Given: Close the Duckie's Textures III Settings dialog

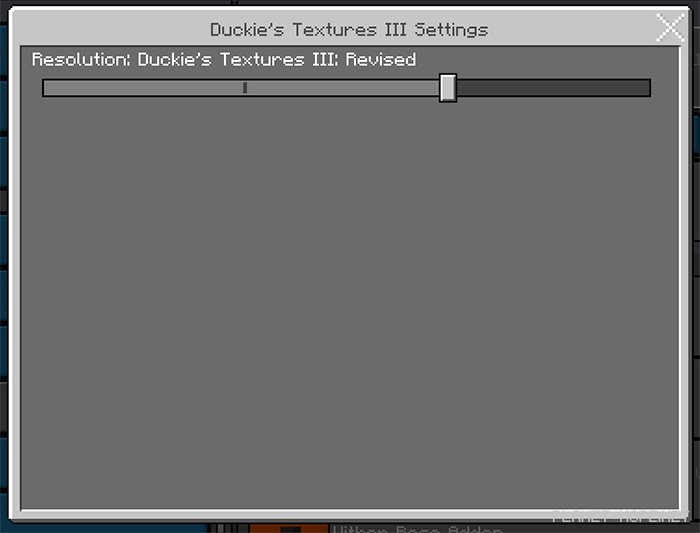Looking at the screenshot, I should click(x=671, y=28).
